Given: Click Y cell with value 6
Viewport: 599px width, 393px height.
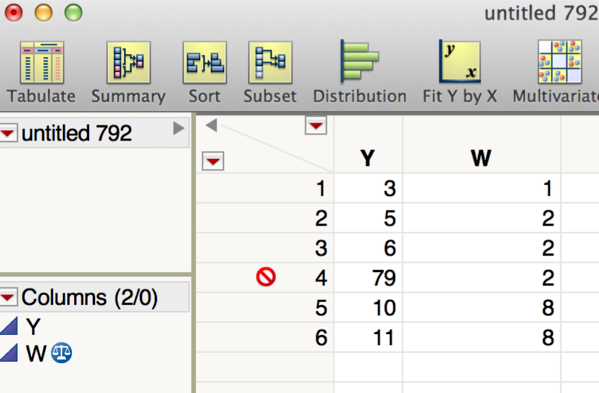Looking at the screenshot, I should (368, 248).
